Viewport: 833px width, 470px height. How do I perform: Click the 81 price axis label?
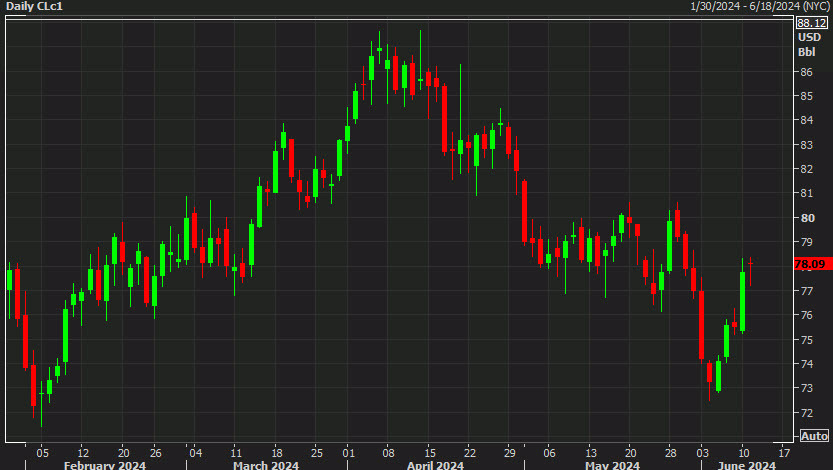(x=806, y=193)
